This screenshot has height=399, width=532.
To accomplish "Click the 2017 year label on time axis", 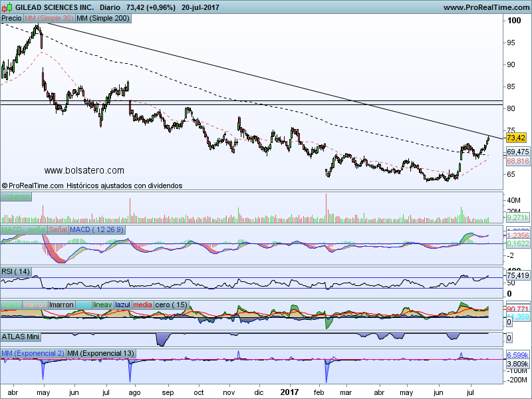I will tap(289, 392).
